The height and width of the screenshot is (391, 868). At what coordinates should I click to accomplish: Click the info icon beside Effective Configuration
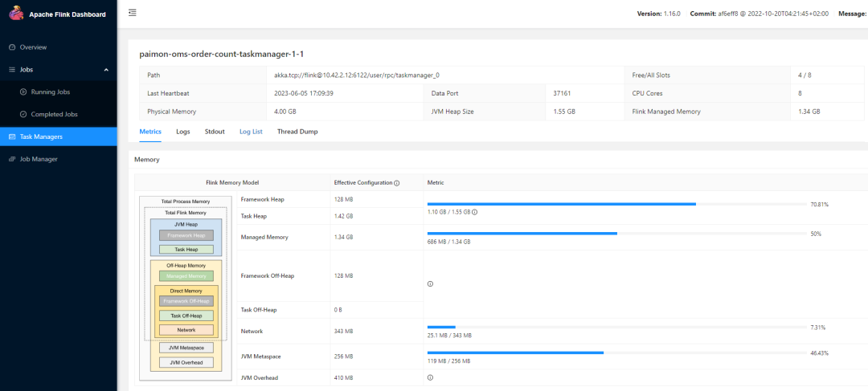pyautogui.click(x=397, y=183)
